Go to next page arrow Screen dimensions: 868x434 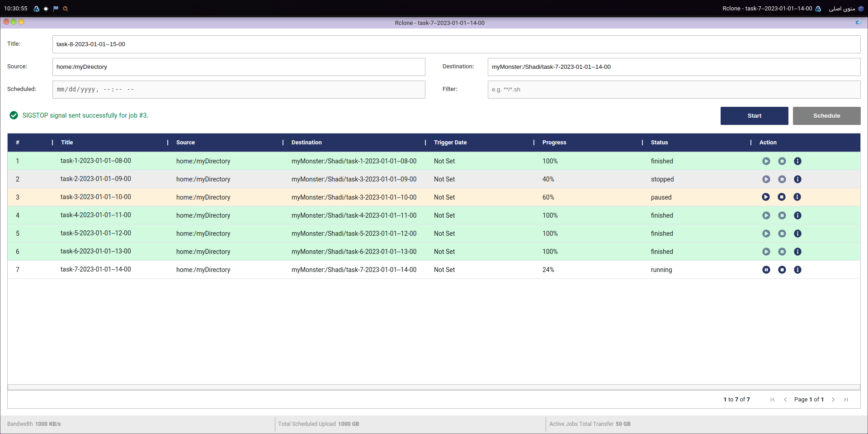833,400
